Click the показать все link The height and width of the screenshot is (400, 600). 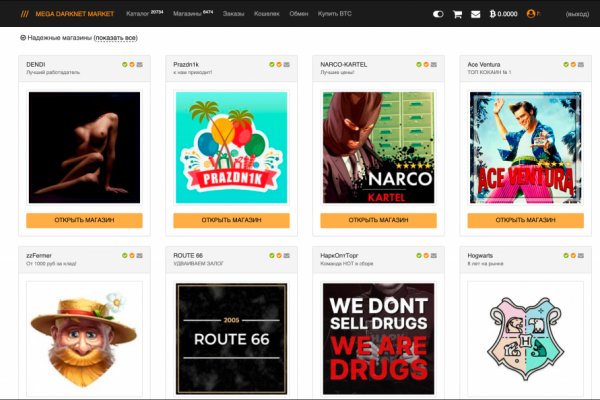[116, 37]
